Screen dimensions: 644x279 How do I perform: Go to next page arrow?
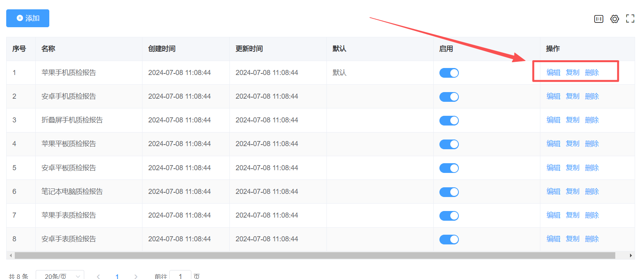coord(136,276)
